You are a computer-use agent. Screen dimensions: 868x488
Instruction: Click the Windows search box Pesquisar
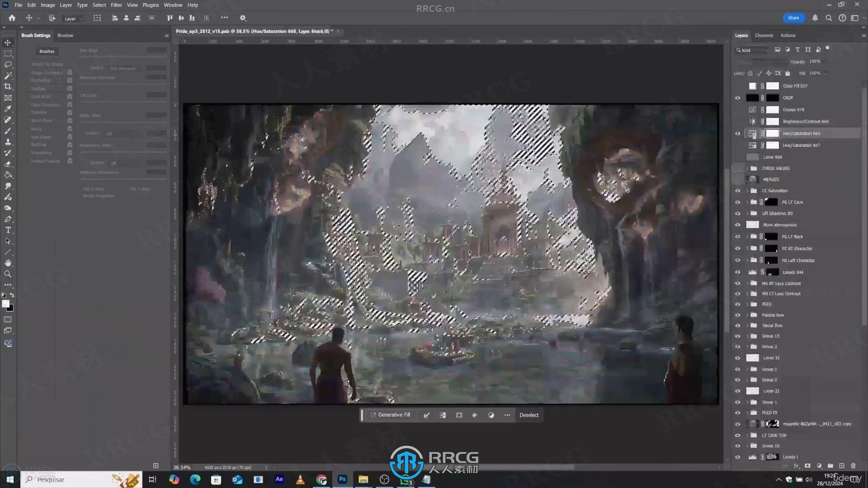(81, 479)
